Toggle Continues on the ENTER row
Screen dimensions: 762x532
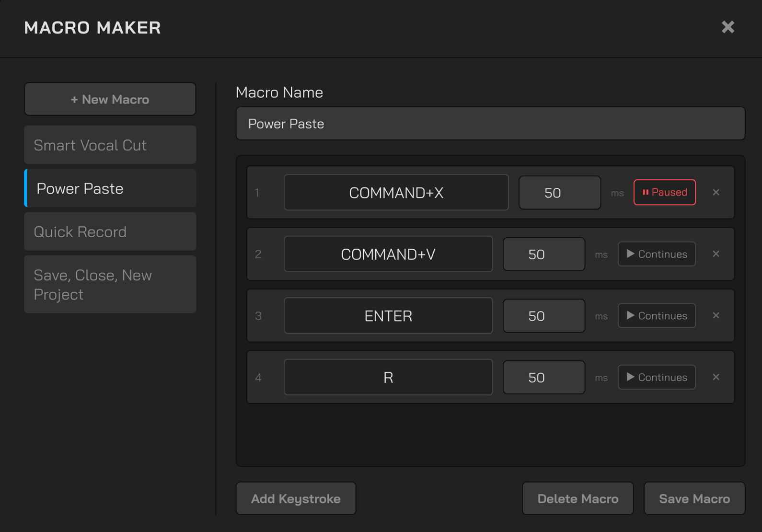[657, 315]
